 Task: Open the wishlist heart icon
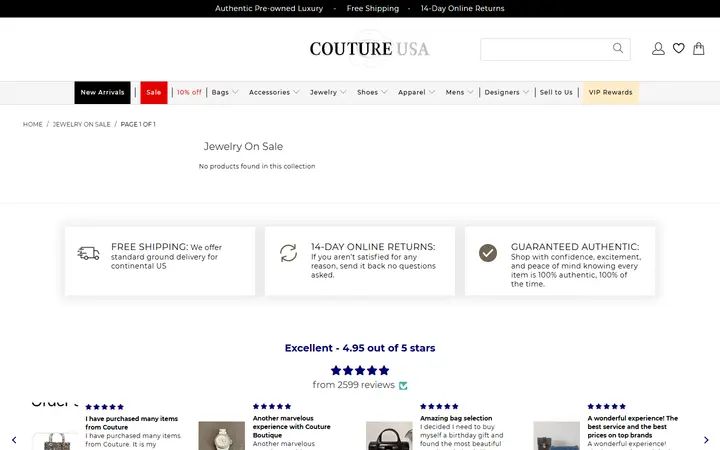[x=679, y=48]
